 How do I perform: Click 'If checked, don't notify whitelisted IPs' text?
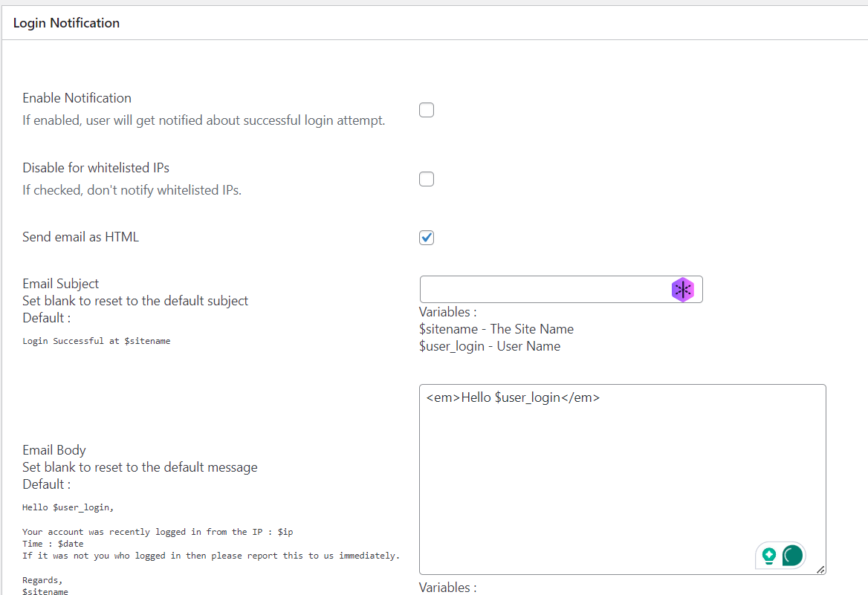[132, 190]
